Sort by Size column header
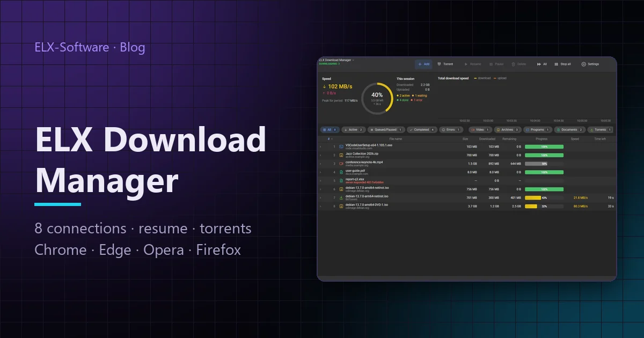 (x=465, y=139)
